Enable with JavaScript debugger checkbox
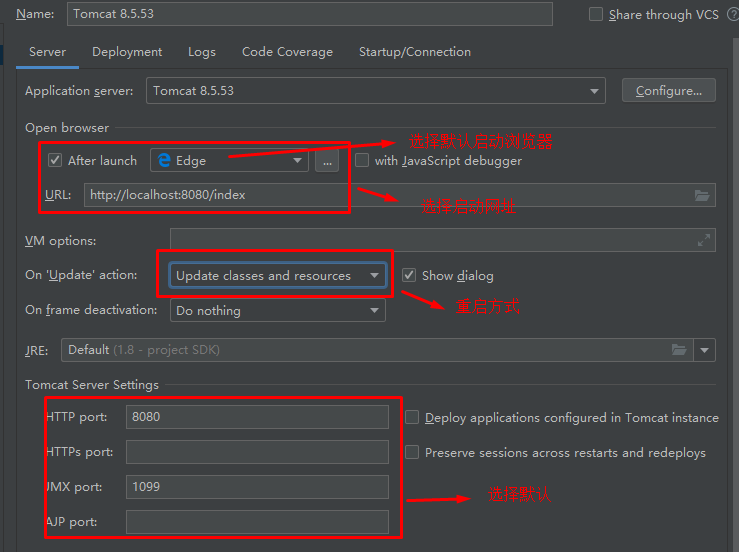Viewport: 739px width, 552px height. 362,160
